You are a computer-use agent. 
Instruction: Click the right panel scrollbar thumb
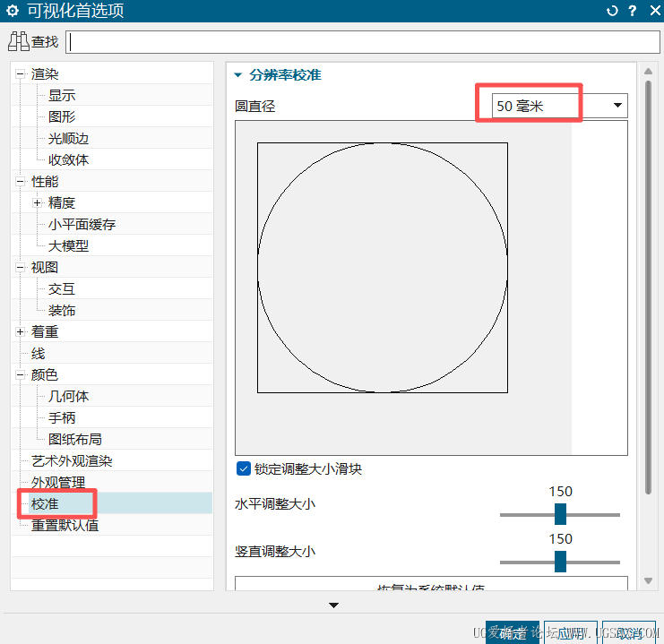[x=648, y=288]
